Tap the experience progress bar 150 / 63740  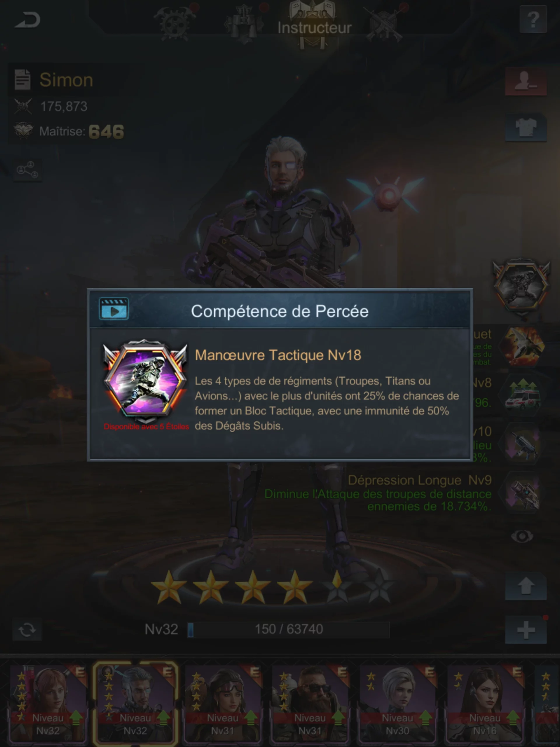click(x=288, y=629)
